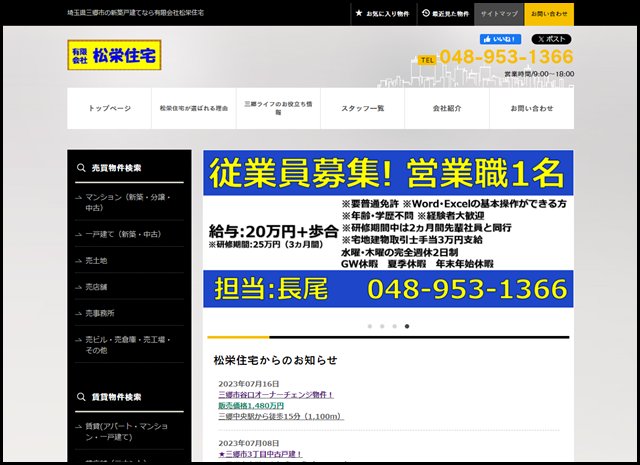Select the first carousel slide dot
This screenshot has width=640, height=465.
369,326
